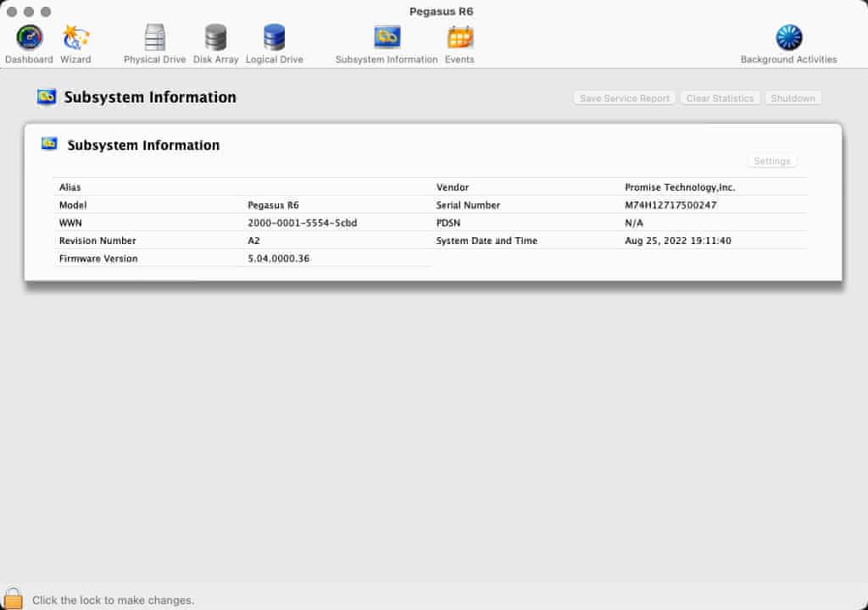Click the Revision Number label
868x610 pixels.
pyautogui.click(x=97, y=241)
